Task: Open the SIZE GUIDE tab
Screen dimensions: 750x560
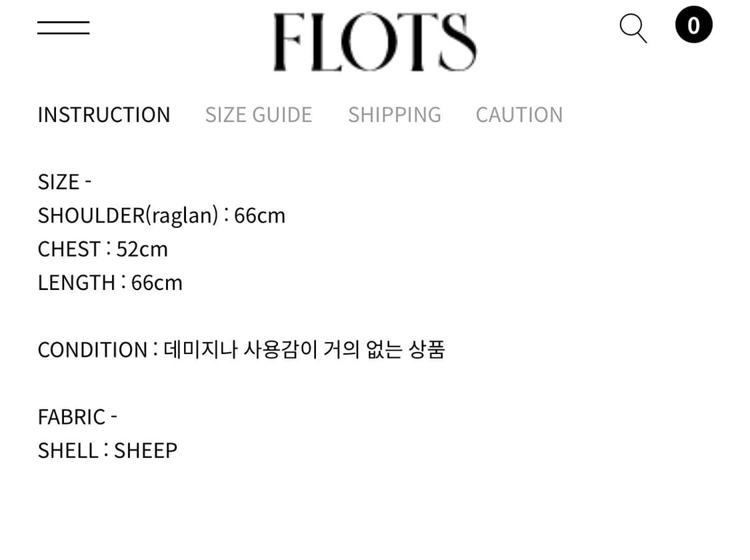Action: tap(259, 115)
